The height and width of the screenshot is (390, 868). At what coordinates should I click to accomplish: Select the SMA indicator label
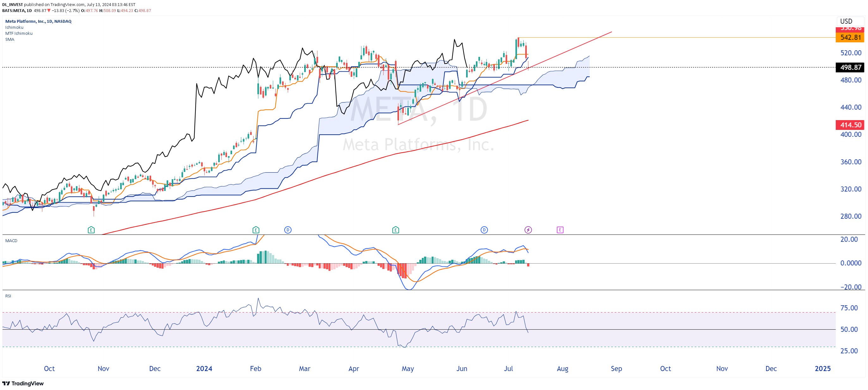coord(10,40)
